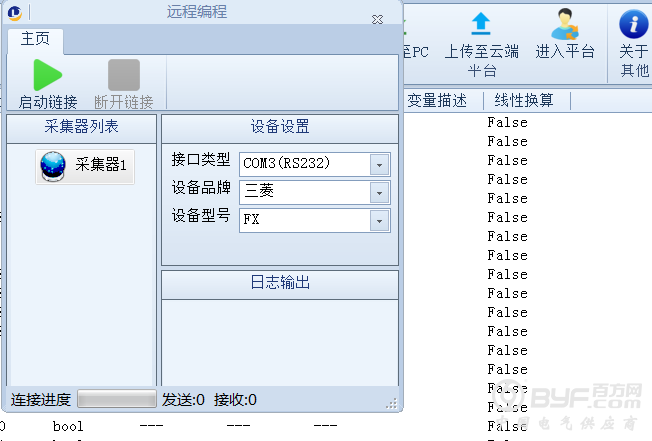The image size is (652, 441).
Task: Click the 启动链接 label
Action: point(48,102)
